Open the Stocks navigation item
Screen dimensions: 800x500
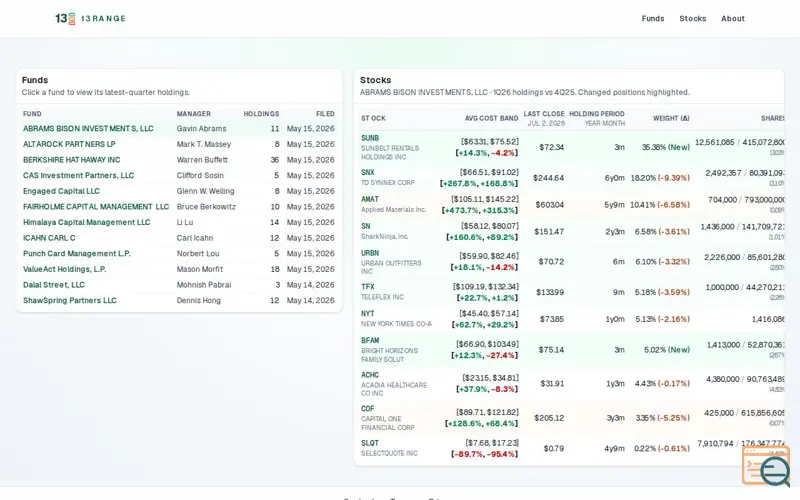692,18
